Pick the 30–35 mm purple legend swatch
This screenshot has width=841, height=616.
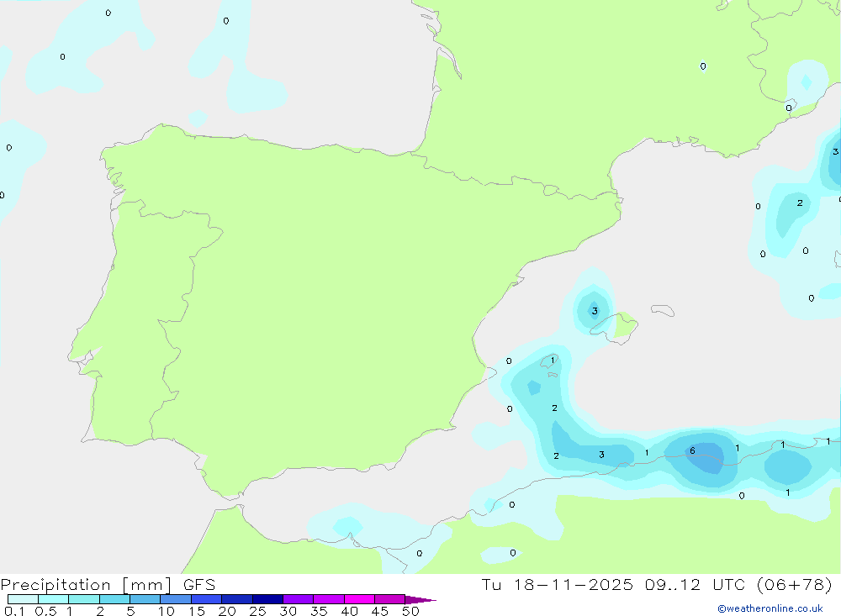298,599
